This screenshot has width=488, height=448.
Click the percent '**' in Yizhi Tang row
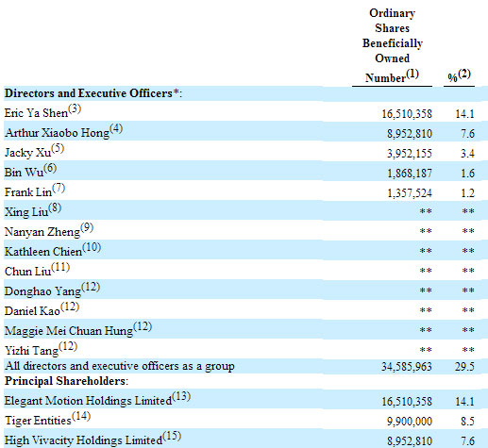coord(468,350)
